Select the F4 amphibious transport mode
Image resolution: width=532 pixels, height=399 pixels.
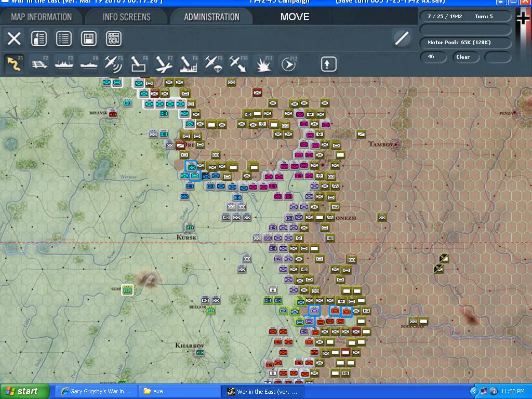pos(89,64)
